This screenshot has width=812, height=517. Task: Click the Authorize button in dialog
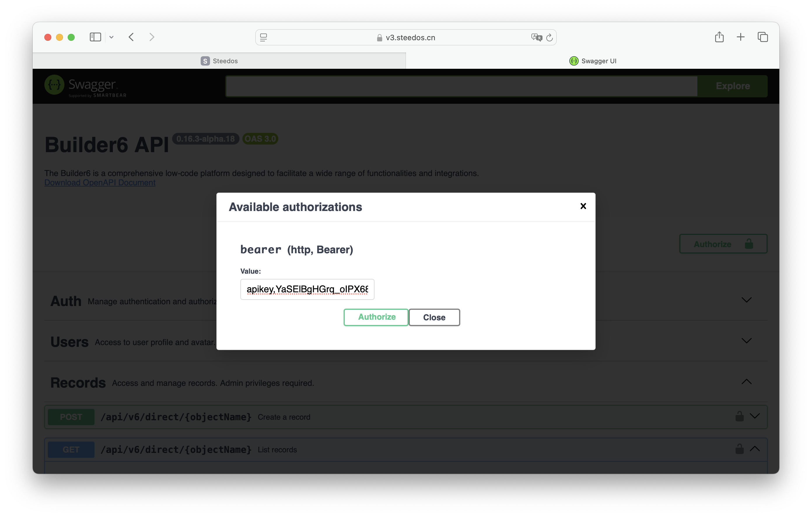(376, 317)
